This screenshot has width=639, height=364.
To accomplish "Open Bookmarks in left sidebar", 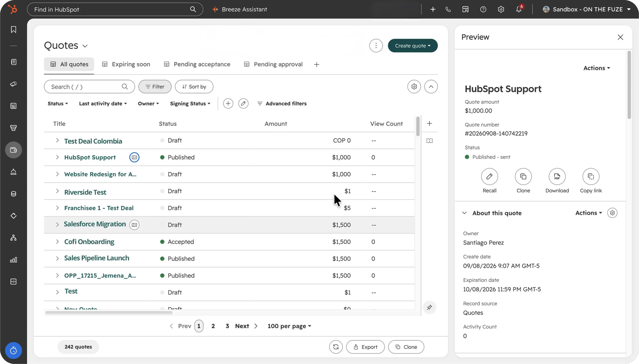I will [x=13, y=30].
